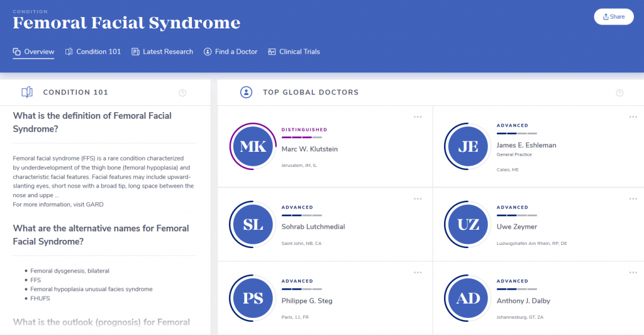Go to Latest Research tab

click(x=162, y=52)
